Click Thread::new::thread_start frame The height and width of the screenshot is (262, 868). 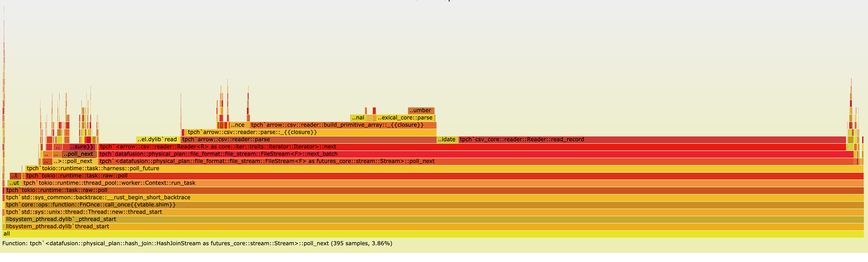(433, 212)
